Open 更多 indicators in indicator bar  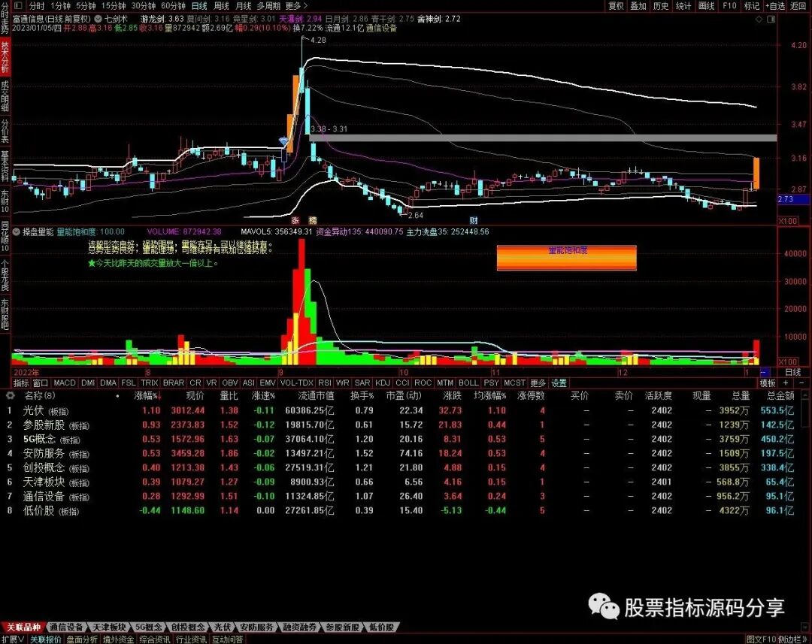click(x=538, y=383)
